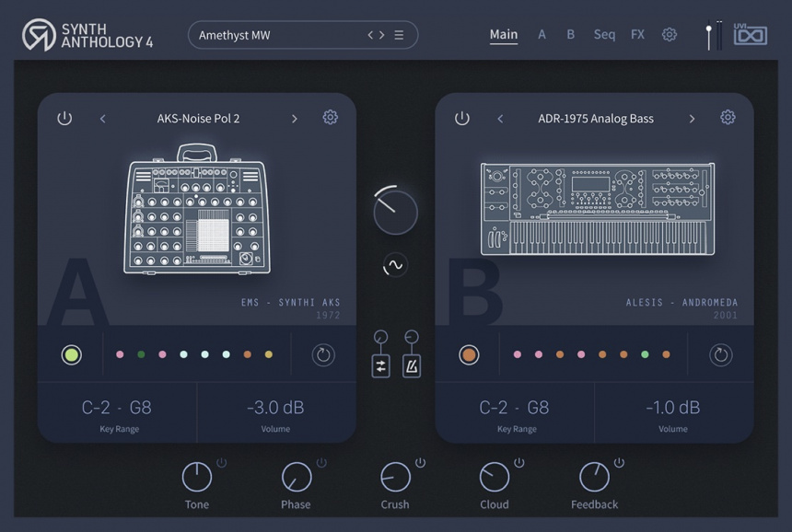Click the Cloud knob
Screen dimensions: 792x532
click(x=495, y=477)
